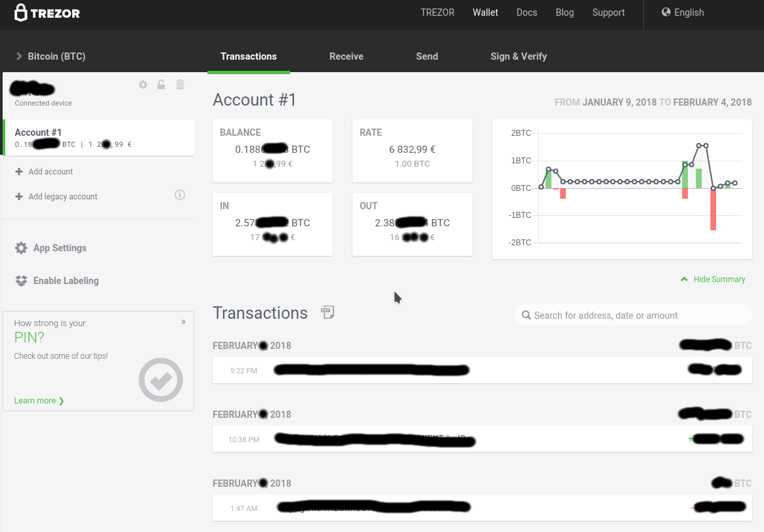The image size is (764, 532).
Task: Click plus icon beside Add legacy account
Action: 19,196
